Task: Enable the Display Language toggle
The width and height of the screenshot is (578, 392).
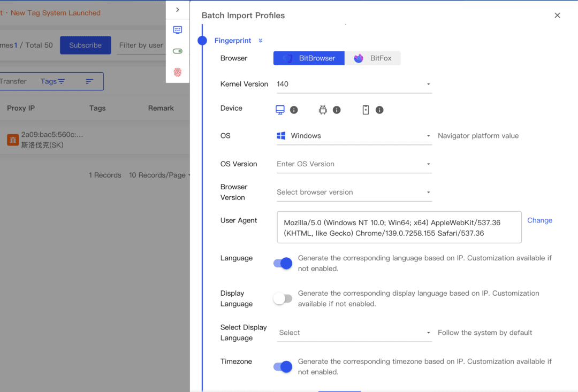Action: click(x=283, y=298)
